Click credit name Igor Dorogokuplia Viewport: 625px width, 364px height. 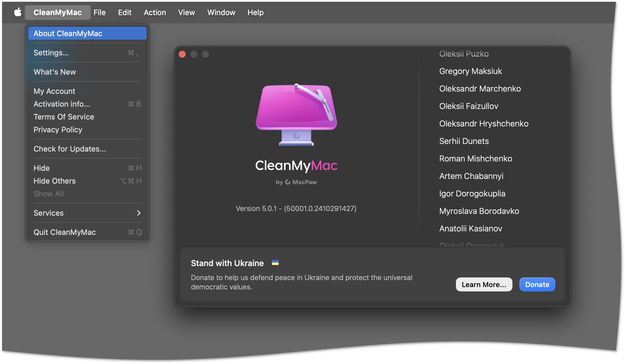[x=472, y=194]
